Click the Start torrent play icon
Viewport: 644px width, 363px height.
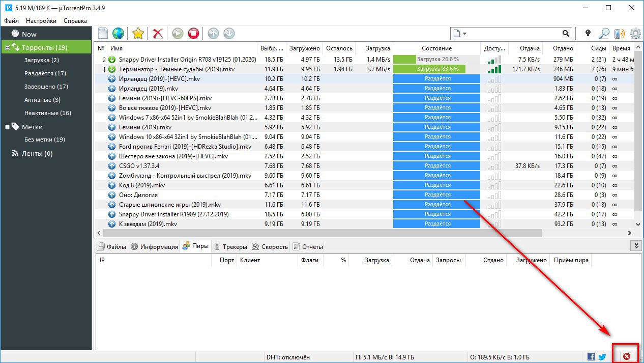point(178,34)
